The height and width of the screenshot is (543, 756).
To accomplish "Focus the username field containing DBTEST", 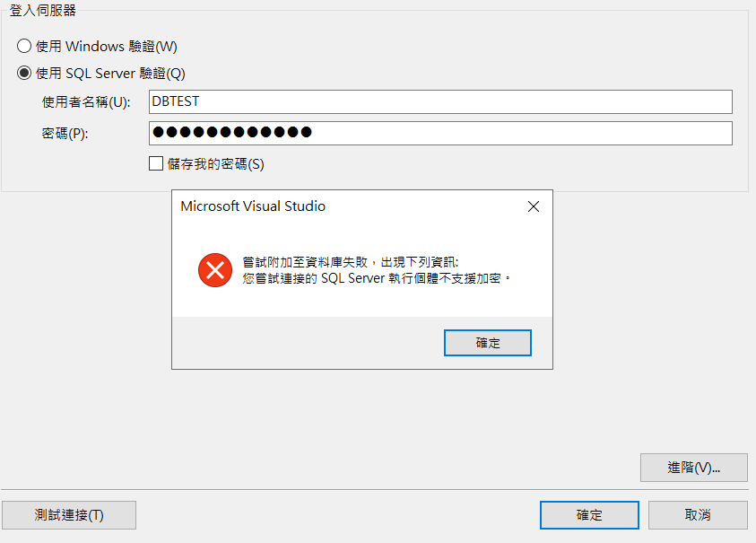I will 440,101.
